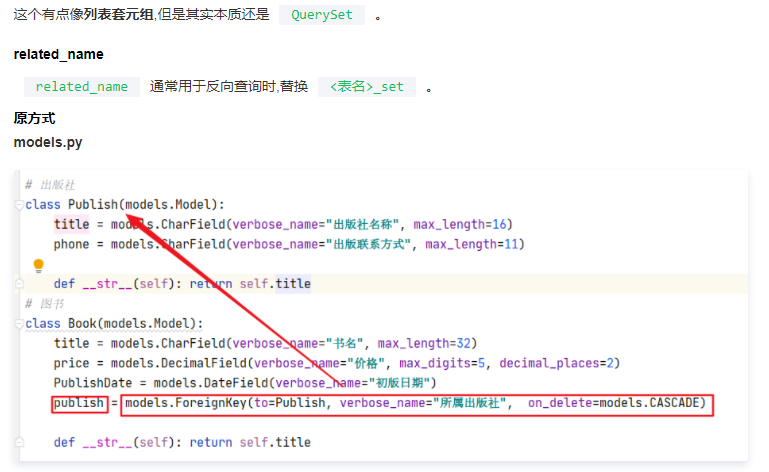Viewport: 769px width, 472px height.
Task: Click max_length=32 argument
Action: pyautogui.click(x=424, y=343)
